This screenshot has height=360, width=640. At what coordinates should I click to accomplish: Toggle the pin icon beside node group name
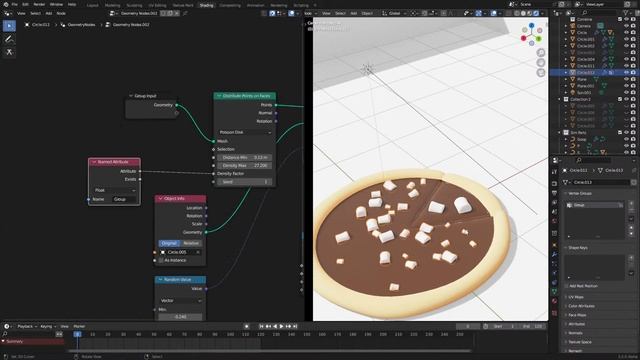point(185,13)
